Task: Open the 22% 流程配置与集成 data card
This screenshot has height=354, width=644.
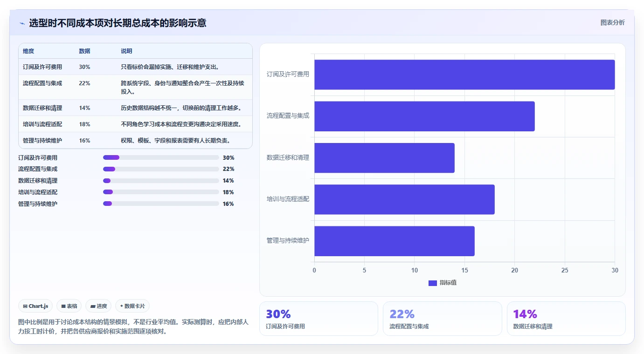Action: 442,319
